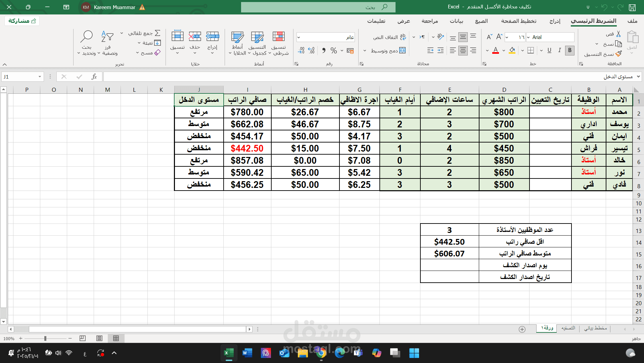Click the search box in title bar
This screenshot has height=363, width=644.
(x=318, y=7)
